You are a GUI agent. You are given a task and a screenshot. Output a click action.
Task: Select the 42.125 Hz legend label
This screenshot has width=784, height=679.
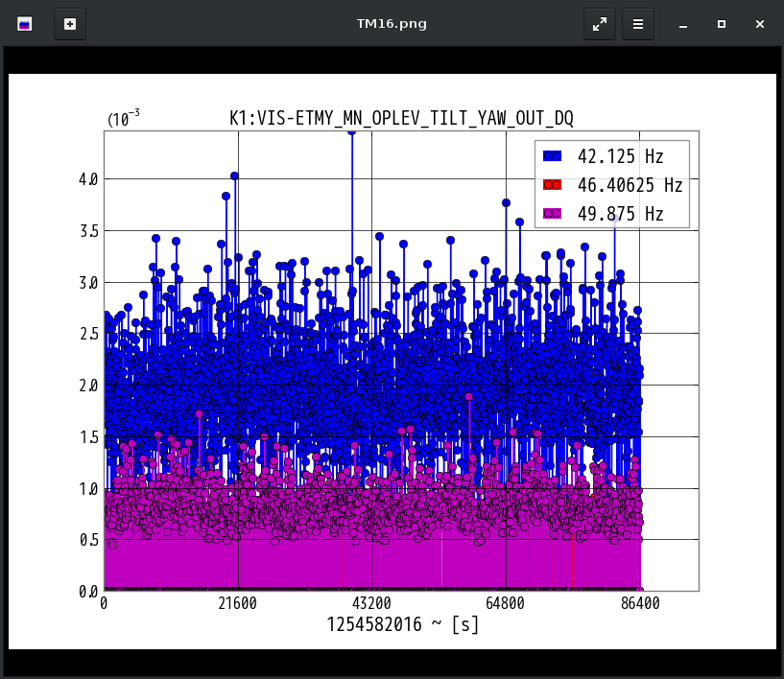621,156
